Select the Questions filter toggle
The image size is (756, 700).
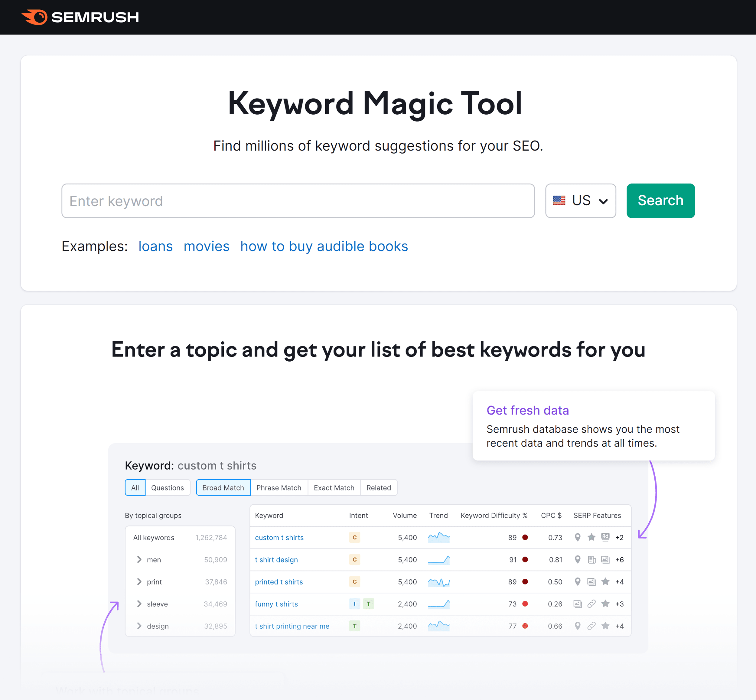(168, 487)
